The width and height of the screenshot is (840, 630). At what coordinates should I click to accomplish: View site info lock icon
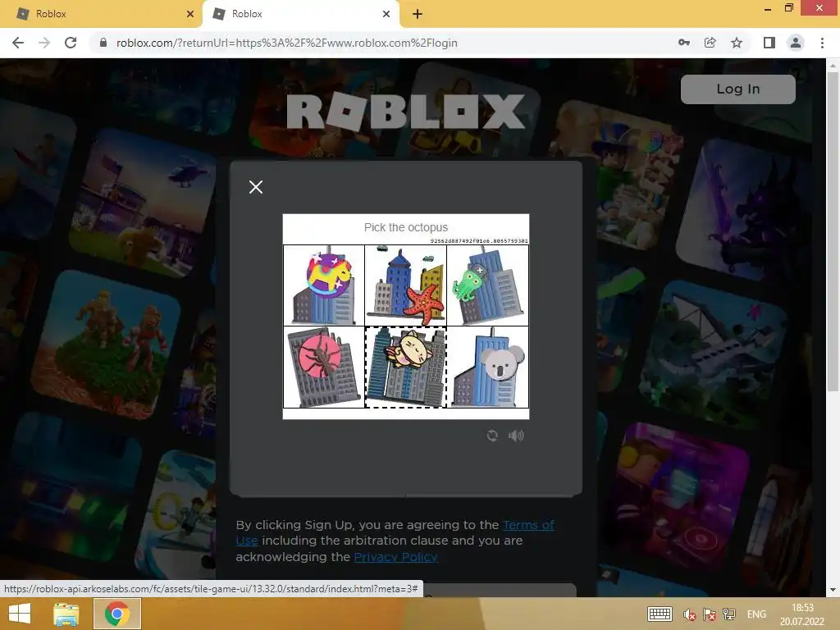[x=103, y=43]
